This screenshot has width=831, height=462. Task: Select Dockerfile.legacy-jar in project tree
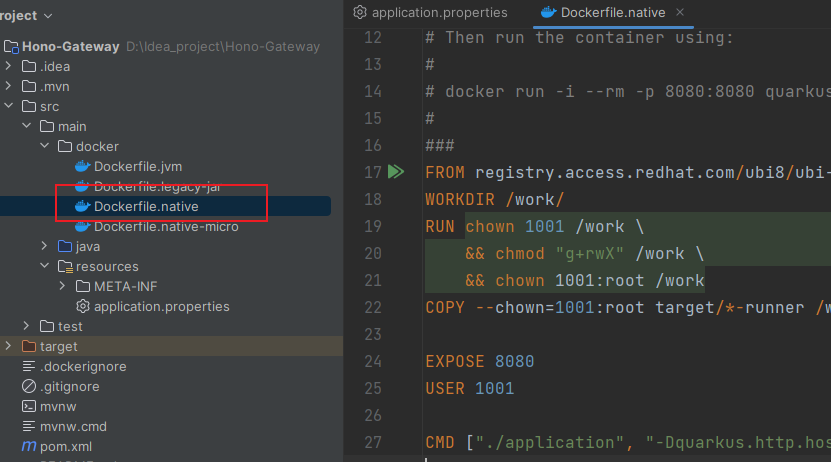(156, 186)
